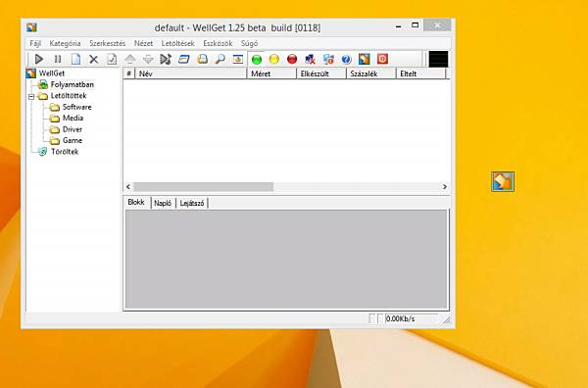Start download with the play icon
The image size is (588, 388).
(x=39, y=59)
